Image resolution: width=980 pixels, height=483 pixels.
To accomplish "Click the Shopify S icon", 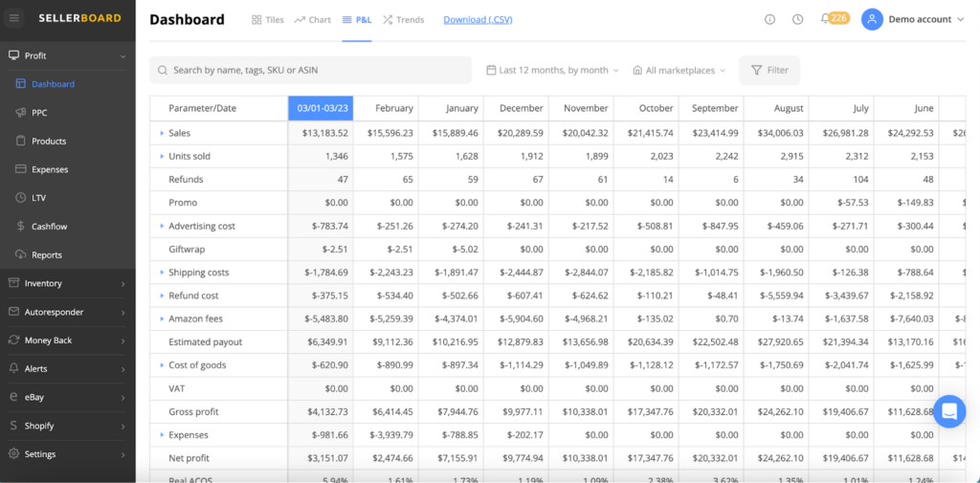I will coord(13,426).
